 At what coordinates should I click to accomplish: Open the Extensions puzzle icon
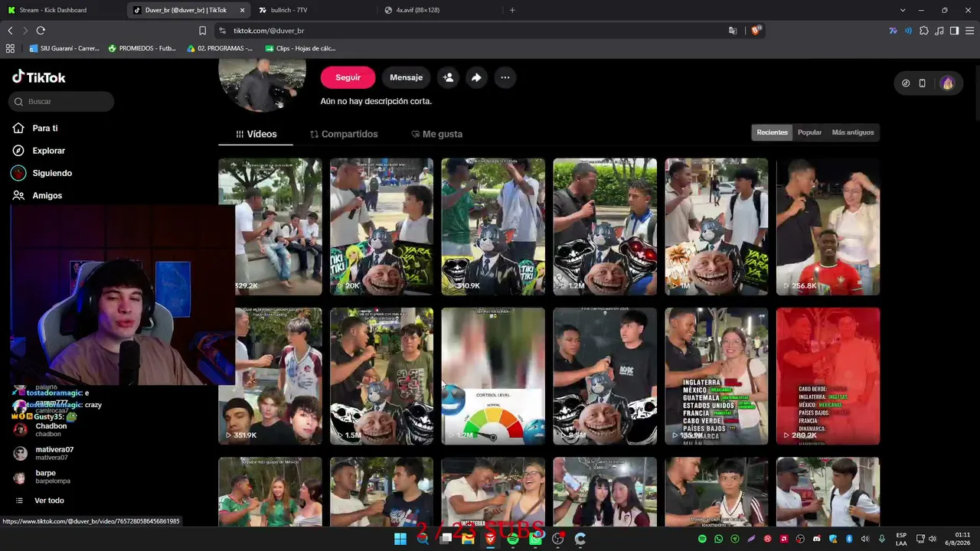click(924, 31)
